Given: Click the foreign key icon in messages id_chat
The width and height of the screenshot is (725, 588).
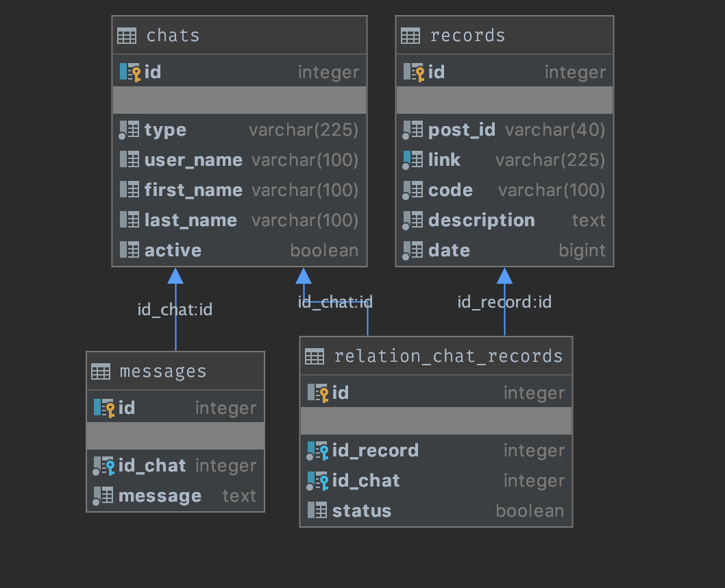Looking at the screenshot, I should 104,466.
